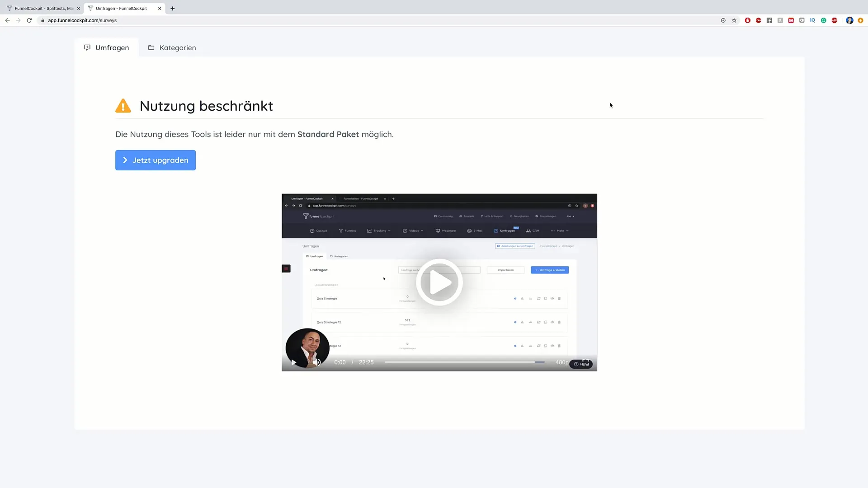Switch to the Kategorien tab
The height and width of the screenshot is (488, 868).
(172, 47)
